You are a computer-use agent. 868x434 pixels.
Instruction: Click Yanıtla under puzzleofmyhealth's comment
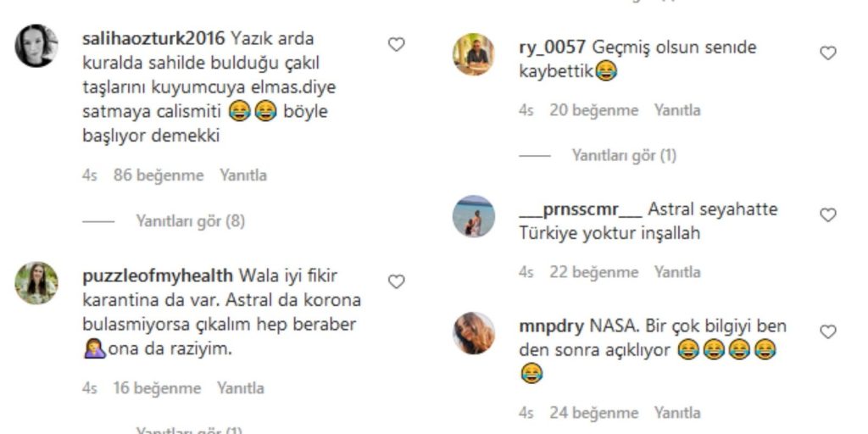coord(240,388)
